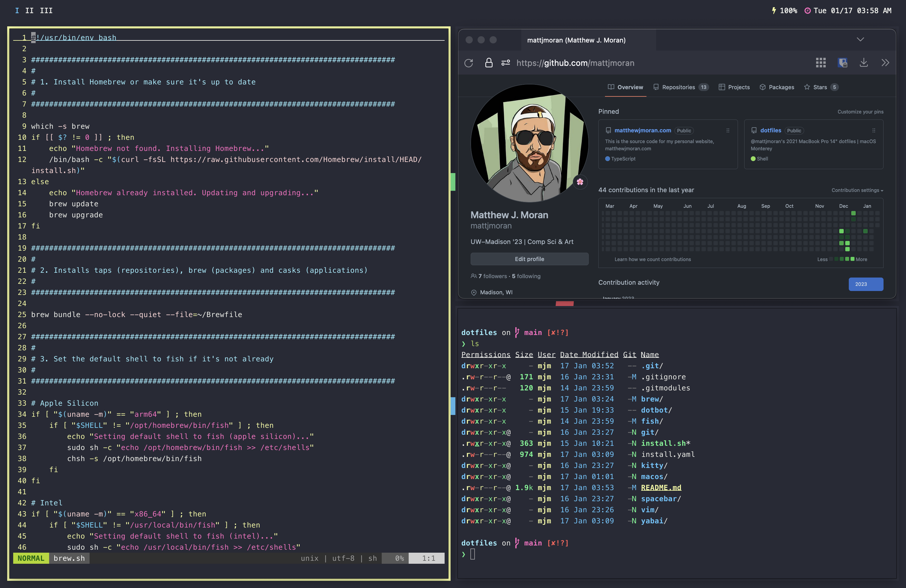906x588 pixels.
Task: Open the Repositories tab
Action: click(681, 87)
